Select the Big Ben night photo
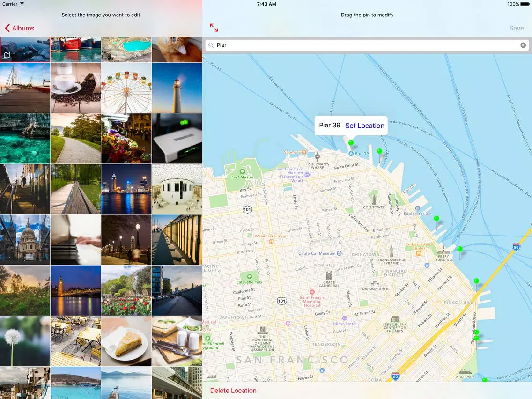532x399 pixels. coord(76,290)
